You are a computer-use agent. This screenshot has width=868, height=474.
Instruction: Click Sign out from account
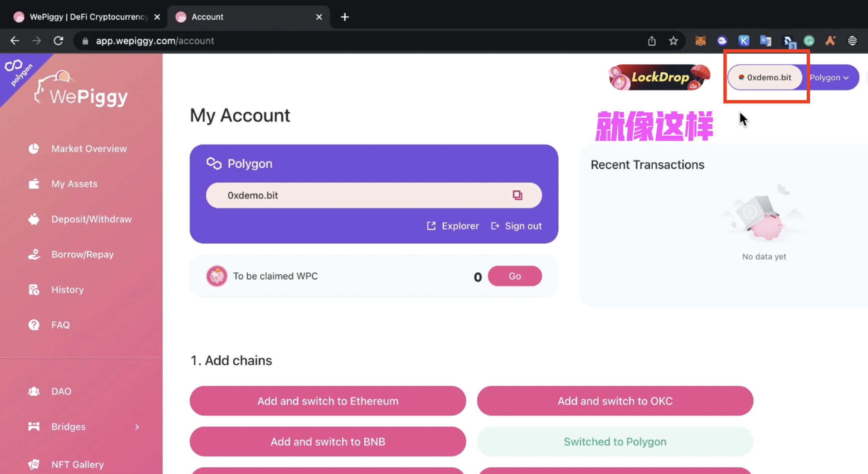tap(516, 226)
